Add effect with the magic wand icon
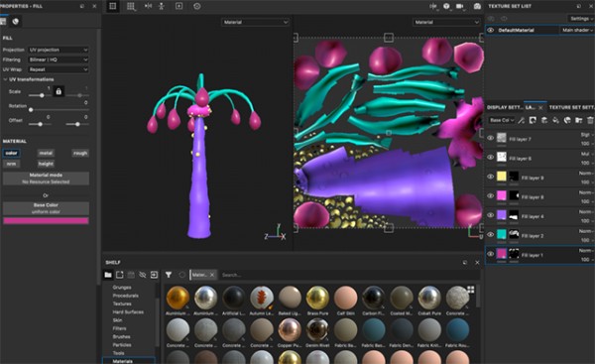 pos(522,120)
